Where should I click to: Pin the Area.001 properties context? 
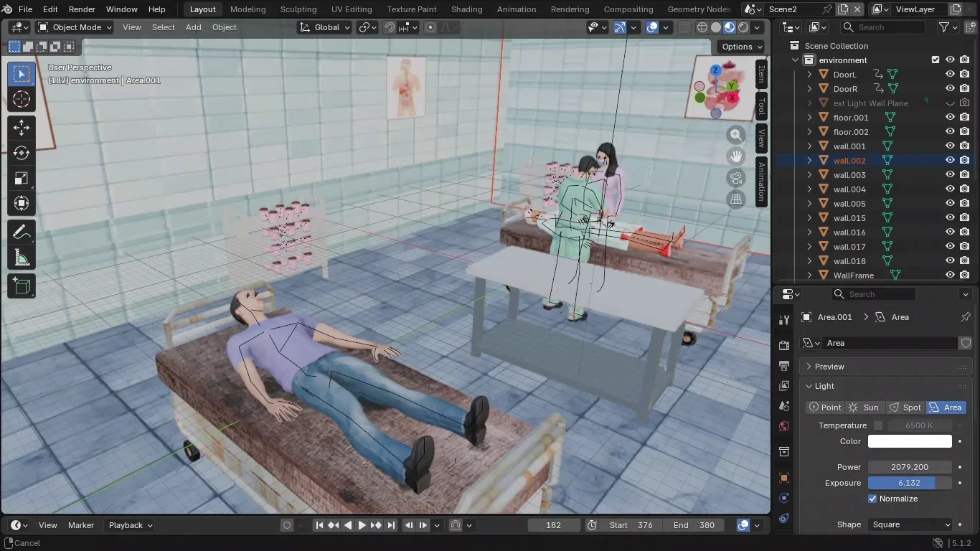point(966,317)
